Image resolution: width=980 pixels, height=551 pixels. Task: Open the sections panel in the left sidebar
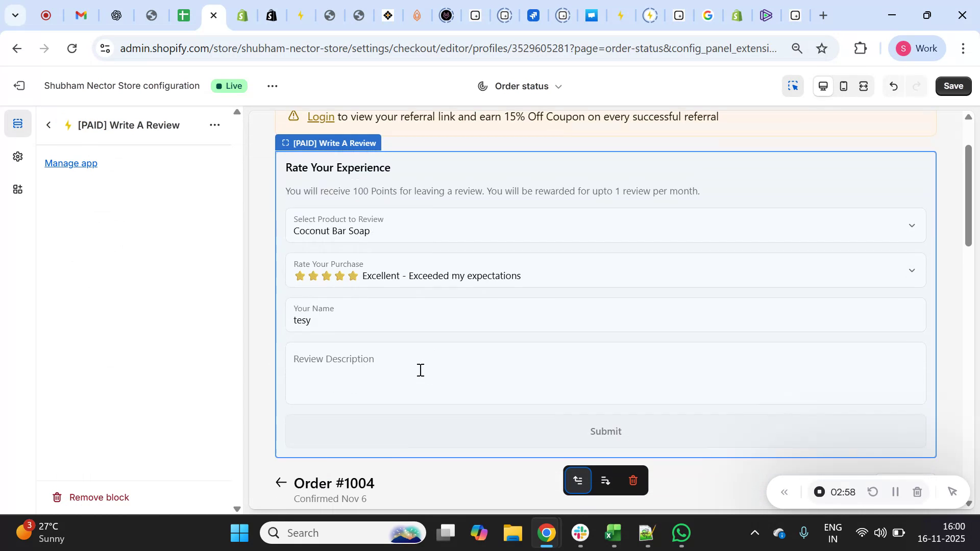click(x=18, y=122)
